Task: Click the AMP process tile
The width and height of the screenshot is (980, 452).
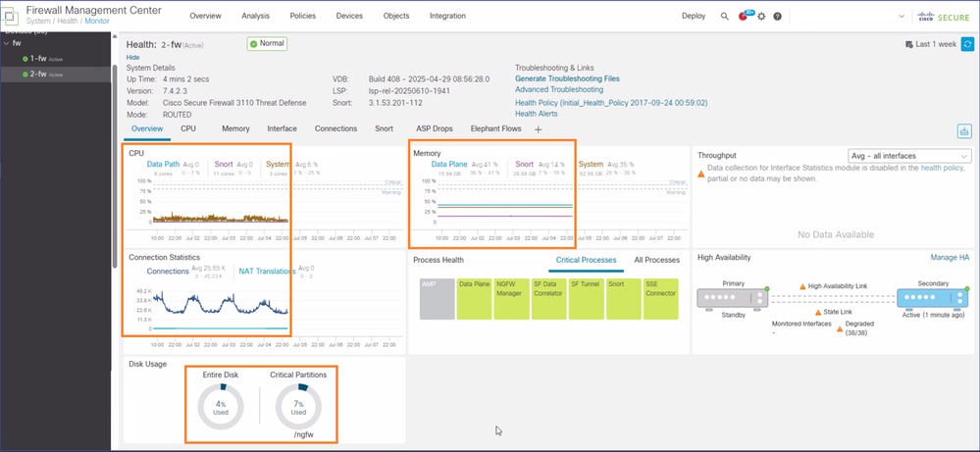Action: (x=437, y=299)
